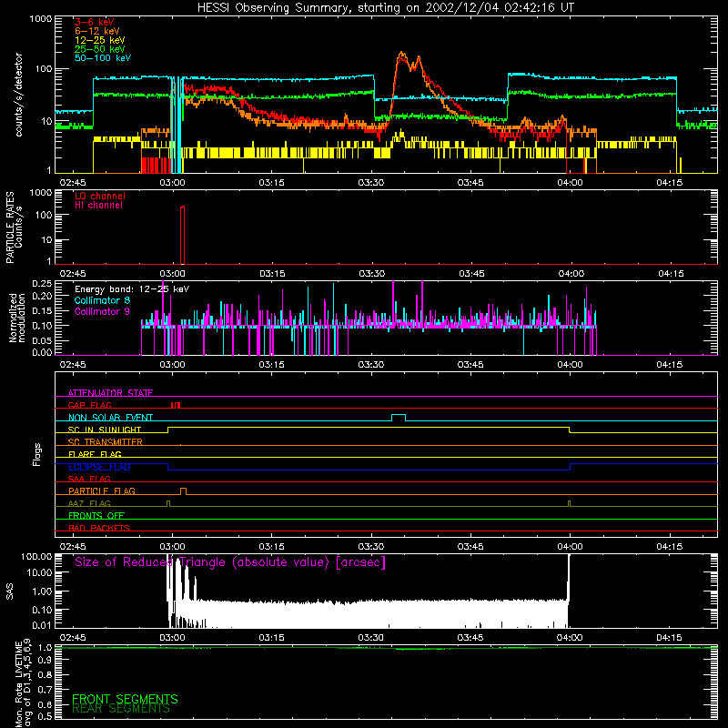Select the "Collimator 8" legend entry
This screenshot has height=728, width=728.
click(102, 300)
